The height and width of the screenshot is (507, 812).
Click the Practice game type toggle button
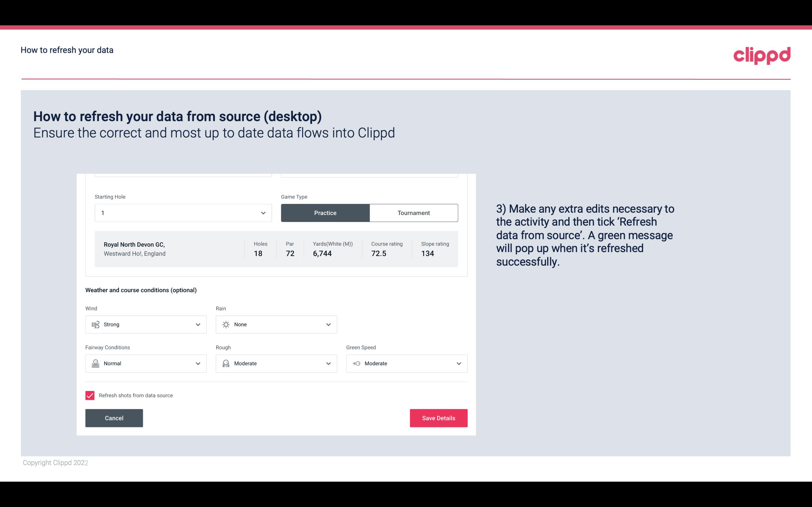click(x=325, y=213)
